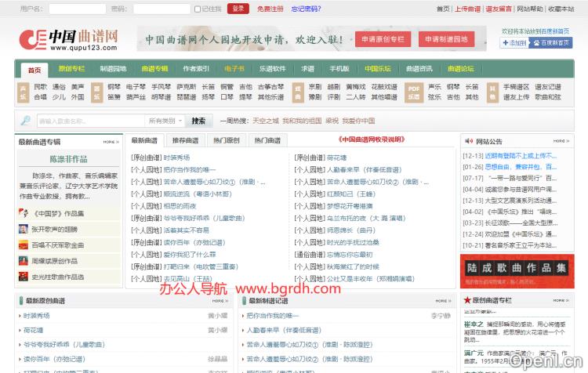This screenshot has height=373, width=588.
Task: Open the 曲谱资讯 navigation item
Action: [x=419, y=69]
